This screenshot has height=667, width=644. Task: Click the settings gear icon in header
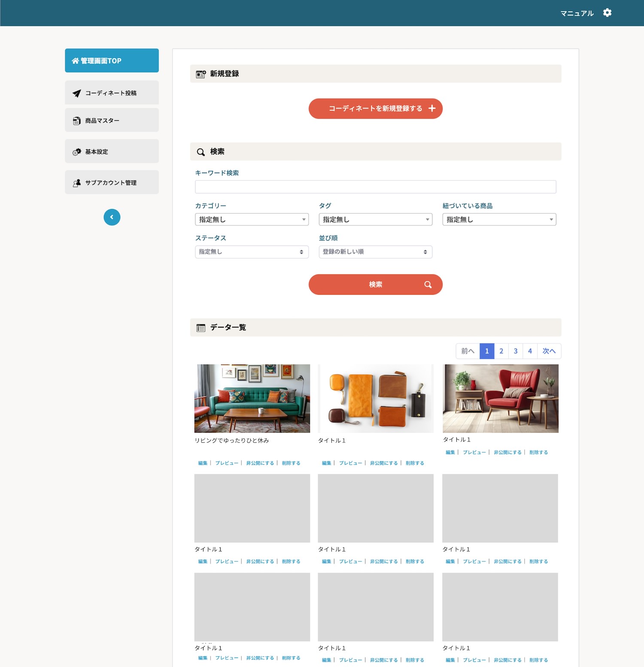tap(607, 13)
